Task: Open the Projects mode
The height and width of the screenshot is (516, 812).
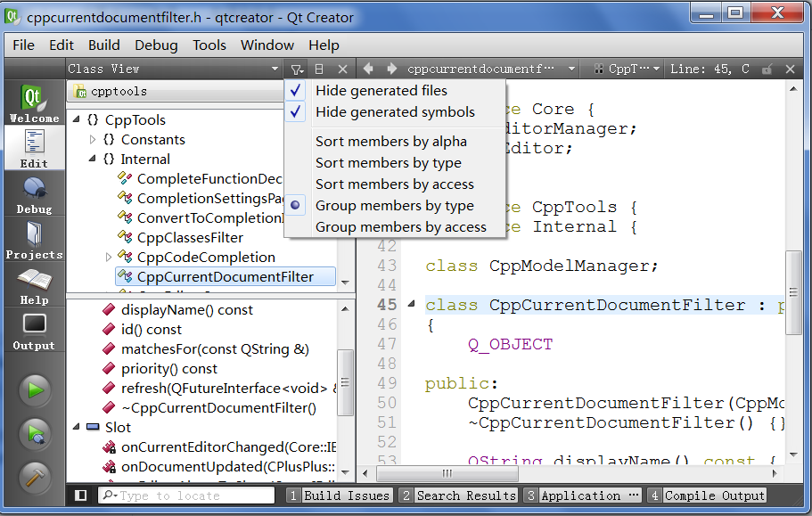Action: click(34, 240)
